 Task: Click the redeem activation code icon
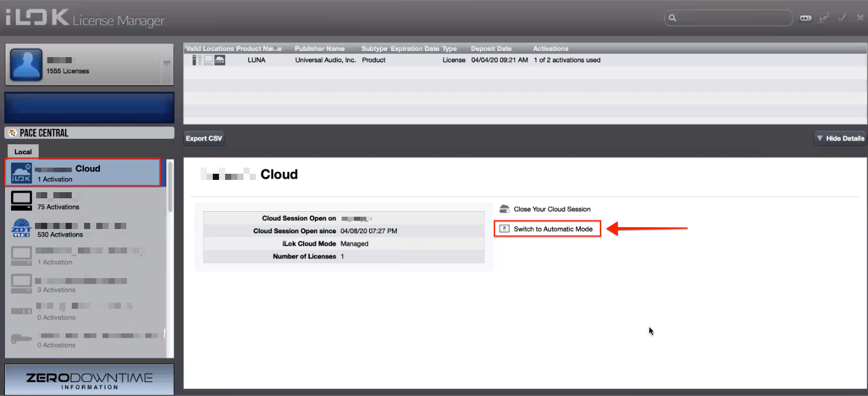(x=805, y=18)
